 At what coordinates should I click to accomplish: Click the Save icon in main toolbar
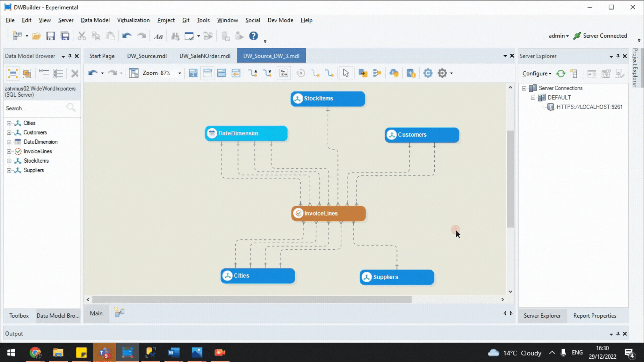pyautogui.click(x=50, y=36)
